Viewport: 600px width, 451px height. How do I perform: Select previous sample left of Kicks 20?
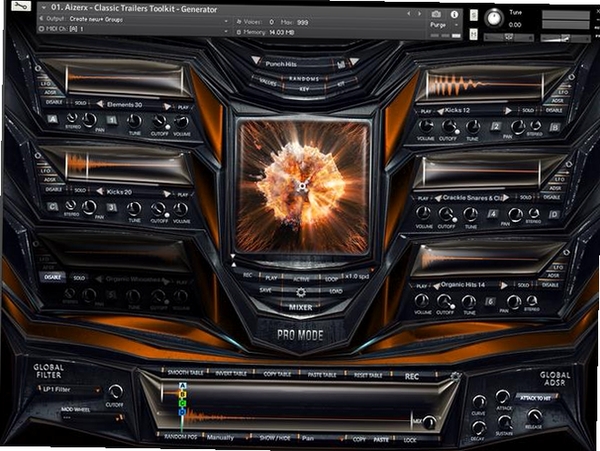(100, 191)
